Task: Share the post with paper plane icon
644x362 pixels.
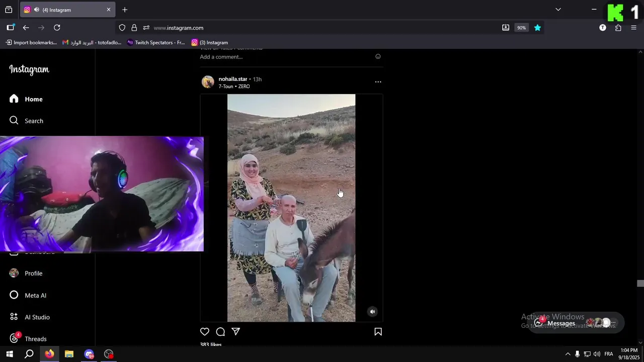Action: [235, 332]
